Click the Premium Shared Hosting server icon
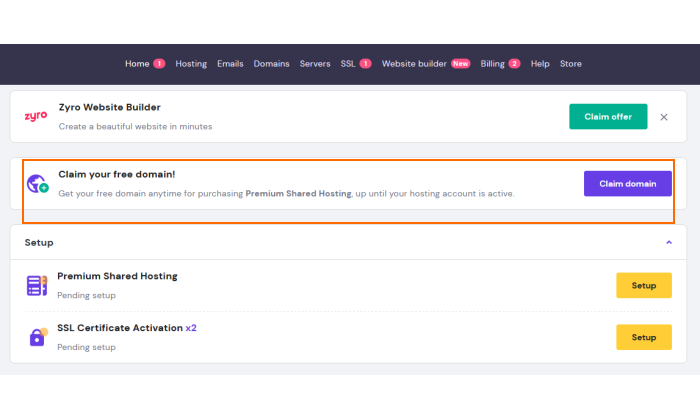 point(37,286)
